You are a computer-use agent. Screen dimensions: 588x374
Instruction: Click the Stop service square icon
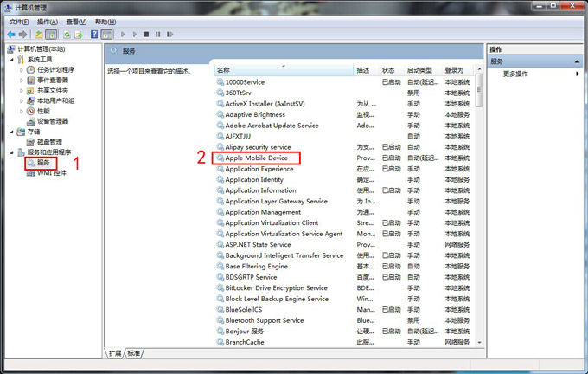point(146,35)
